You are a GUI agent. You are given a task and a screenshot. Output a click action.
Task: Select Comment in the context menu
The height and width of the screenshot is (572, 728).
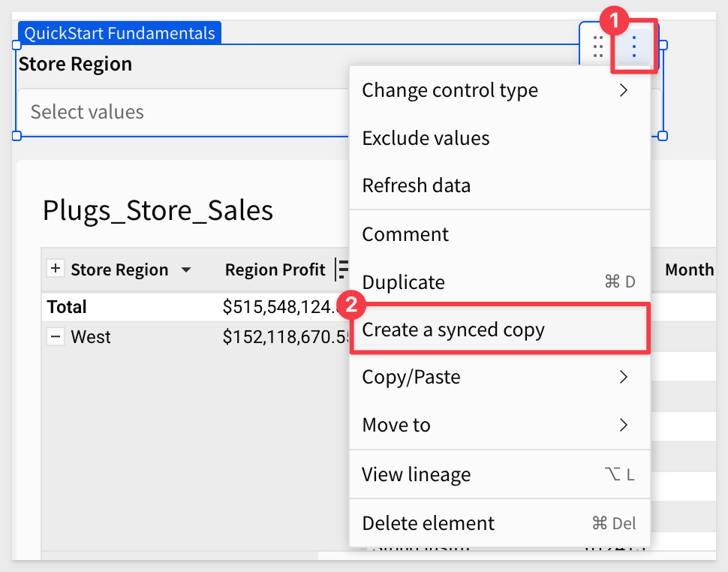405,234
